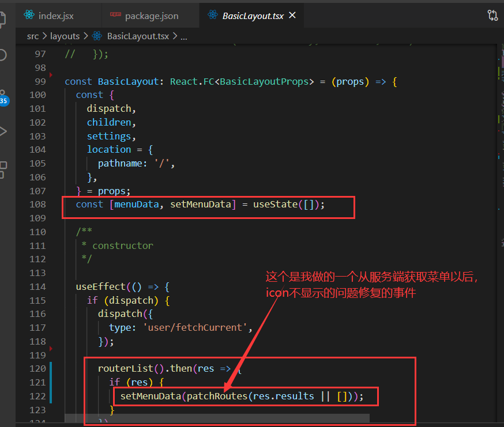Switch to the package.json tab
This screenshot has height=427, width=504.
[x=151, y=16]
